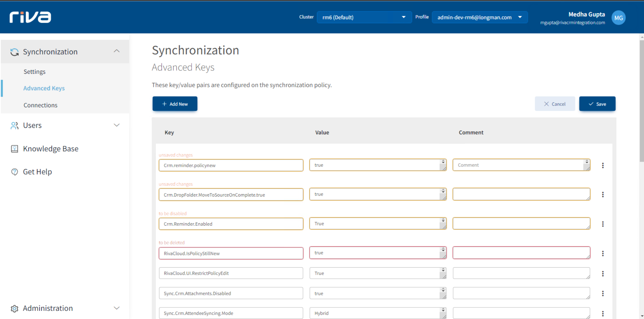Open the MG user avatar

click(x=618, y=18)
